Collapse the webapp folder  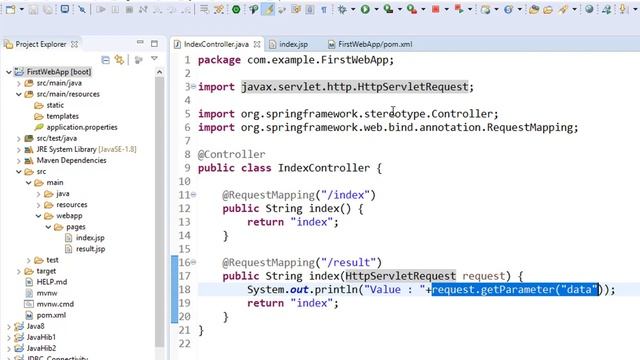point(38,216)
